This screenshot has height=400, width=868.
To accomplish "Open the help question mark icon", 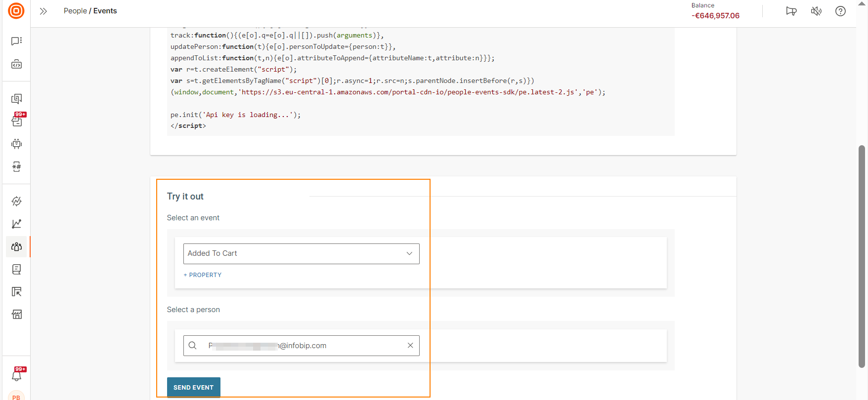I will (840, 11).
